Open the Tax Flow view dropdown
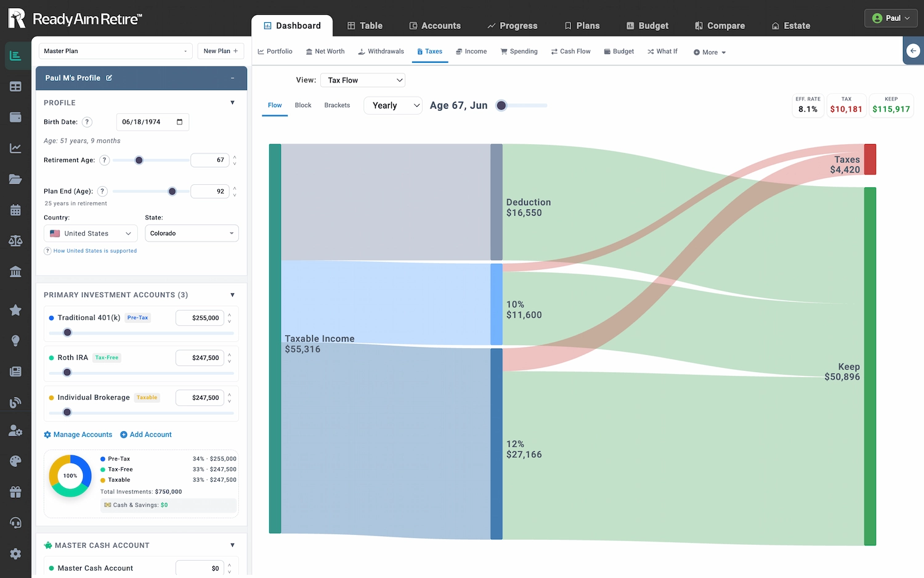This screenshot has height=578, width=924. pyautogui.click(x=363, y=80)
